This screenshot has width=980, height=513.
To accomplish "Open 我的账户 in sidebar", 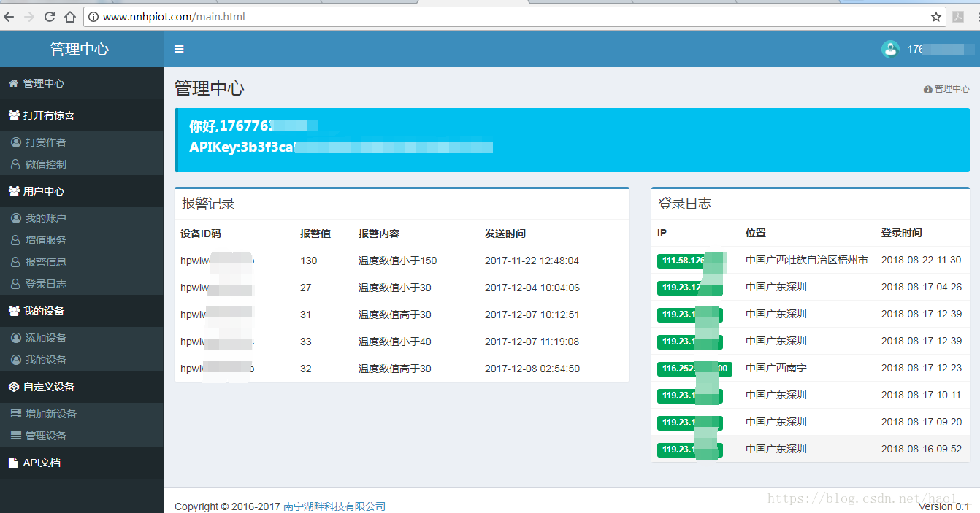I will point(82,218).
